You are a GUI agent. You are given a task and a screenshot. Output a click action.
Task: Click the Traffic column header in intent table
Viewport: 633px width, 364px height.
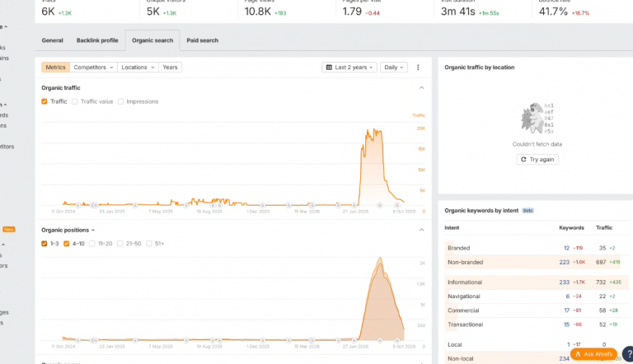[x=604, y=228]
